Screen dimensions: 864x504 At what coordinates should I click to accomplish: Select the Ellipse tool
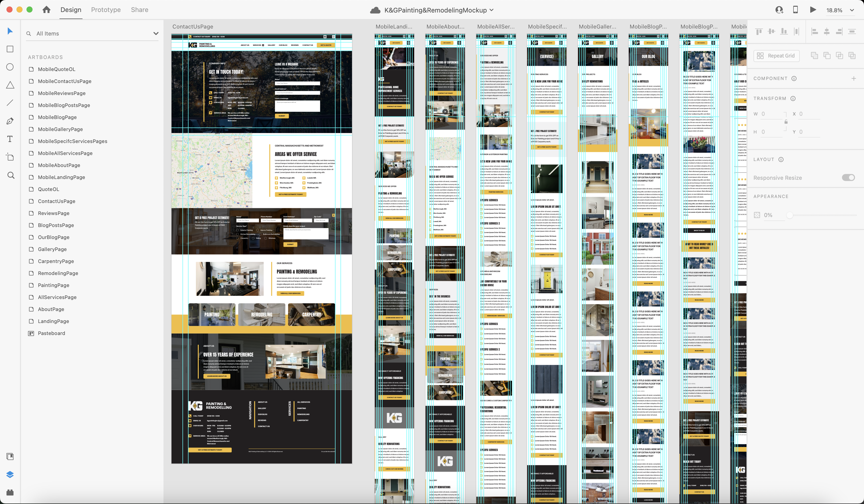[x=10, y=67]
